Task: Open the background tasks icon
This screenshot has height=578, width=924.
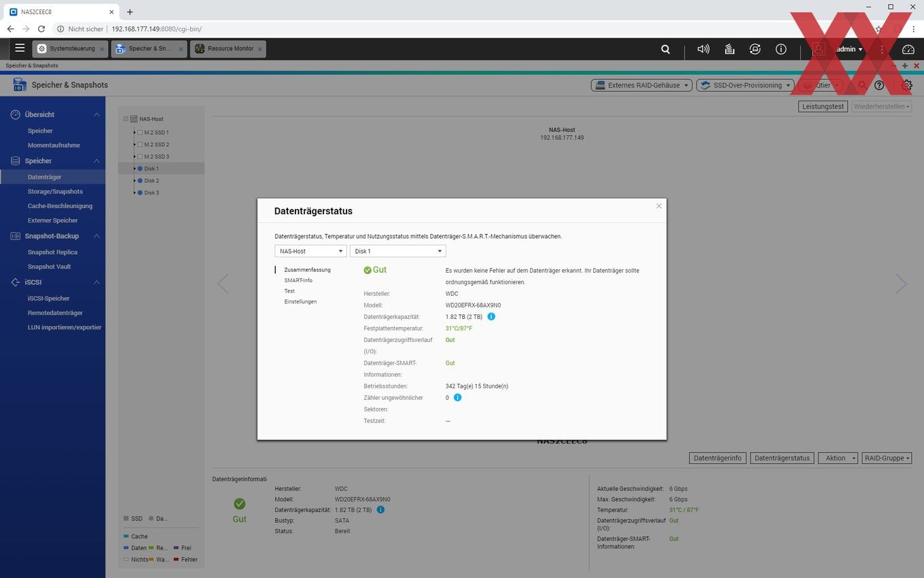Action: [x=729, y=49]
